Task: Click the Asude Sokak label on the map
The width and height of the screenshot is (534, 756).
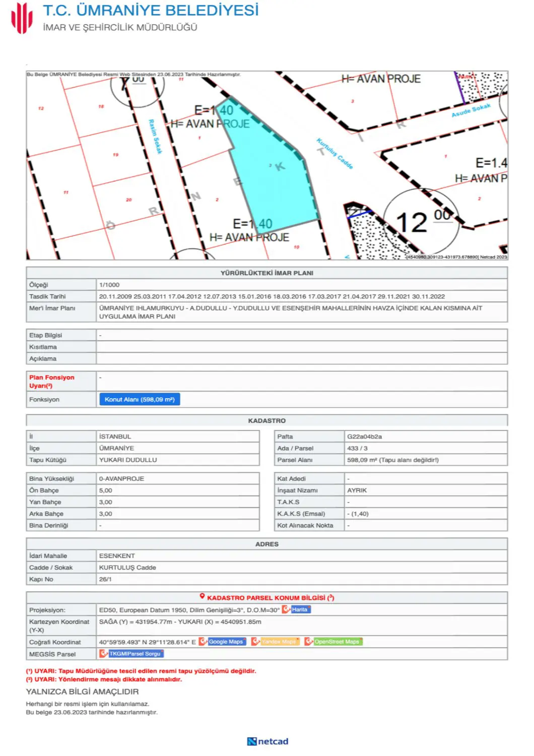Action: point(471,111)
